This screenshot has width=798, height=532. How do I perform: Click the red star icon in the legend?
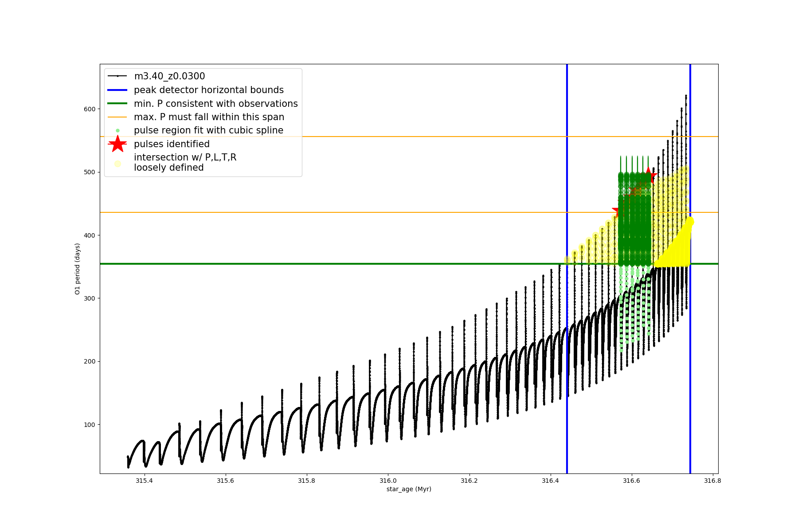tap(117, 144)
